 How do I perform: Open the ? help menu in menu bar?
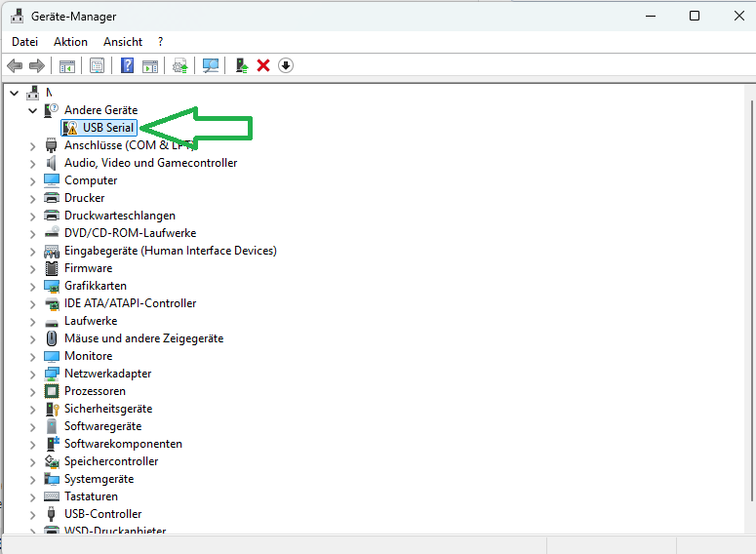[x=160, y=42]
